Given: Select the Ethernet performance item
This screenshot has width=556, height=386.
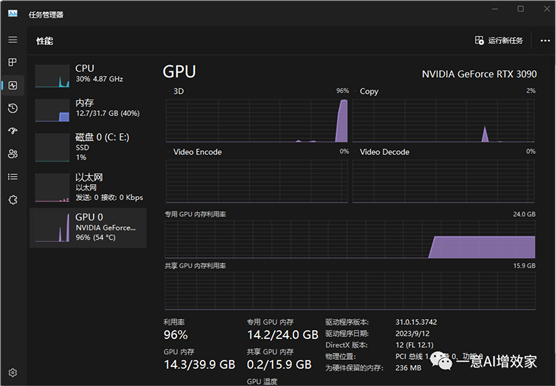Looking at the screenshot, I should click(88, 187).
